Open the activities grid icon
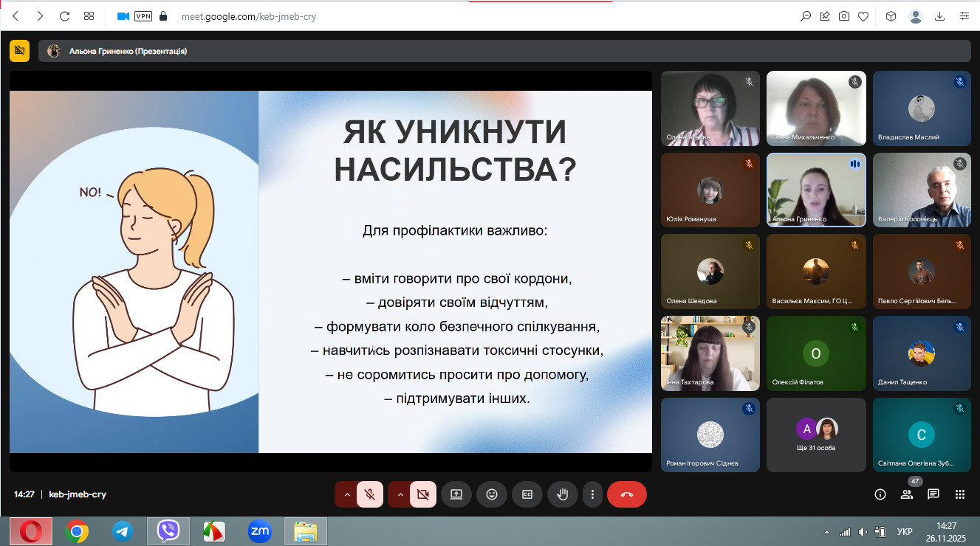The height and width of the screenshot is (546, 980). click(x=960, y=494)
